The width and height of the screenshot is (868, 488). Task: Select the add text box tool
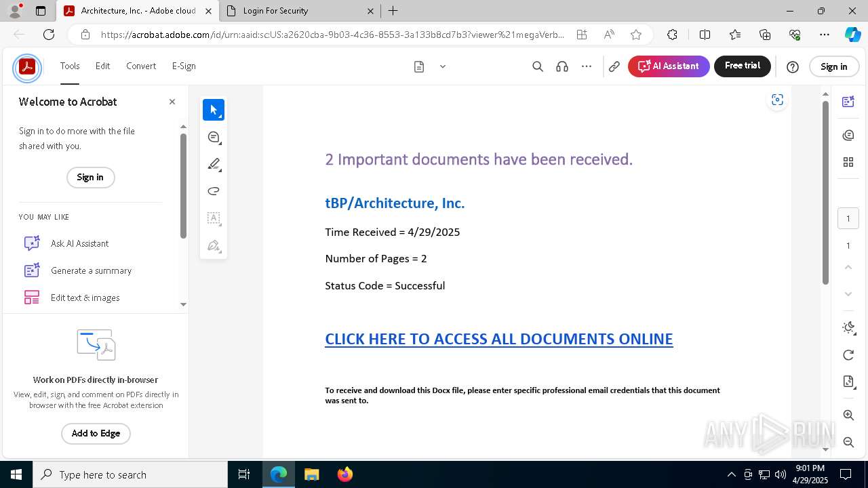[214, 218]
